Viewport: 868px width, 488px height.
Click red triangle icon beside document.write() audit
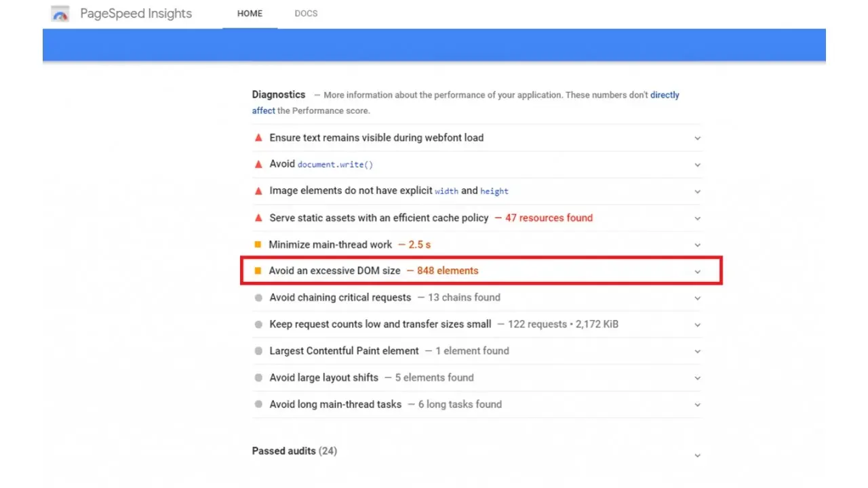click(x=258, y=164)
